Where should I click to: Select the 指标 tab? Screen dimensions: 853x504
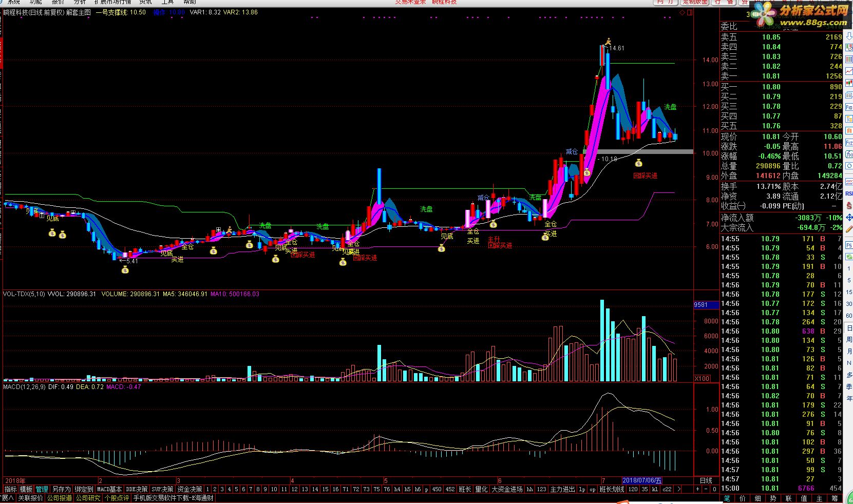(10, 489)
